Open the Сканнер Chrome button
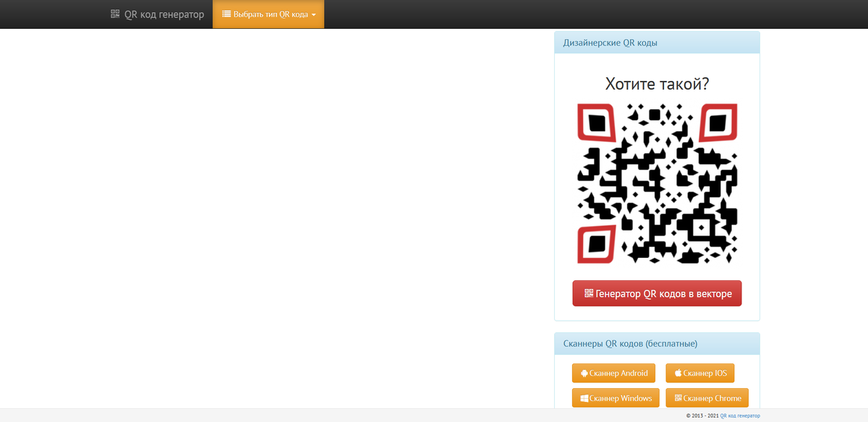This screenshot has width=868, height=422. click(707, 398)
